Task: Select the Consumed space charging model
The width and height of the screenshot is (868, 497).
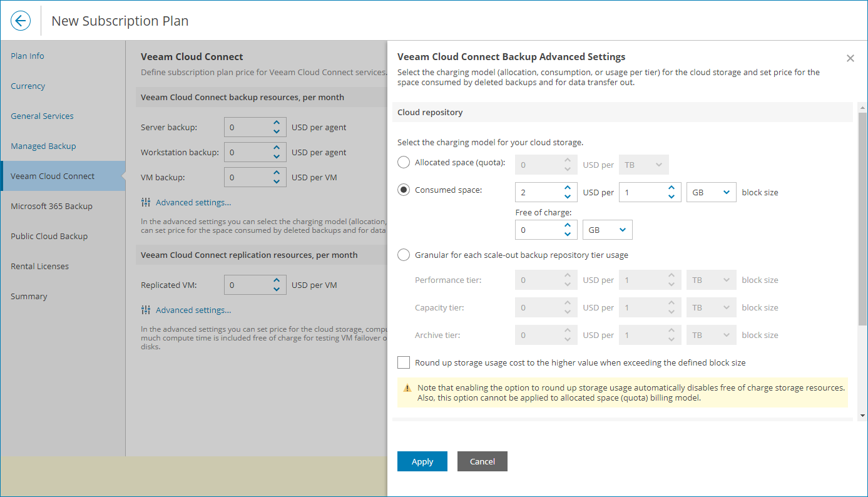Action: coord(404,189)
